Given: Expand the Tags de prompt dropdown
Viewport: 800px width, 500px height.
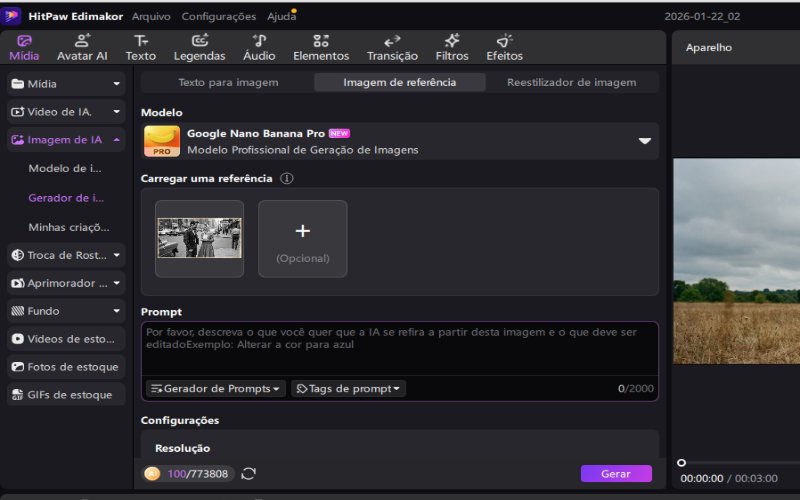Looking at the screenshot, I should 348,388.
